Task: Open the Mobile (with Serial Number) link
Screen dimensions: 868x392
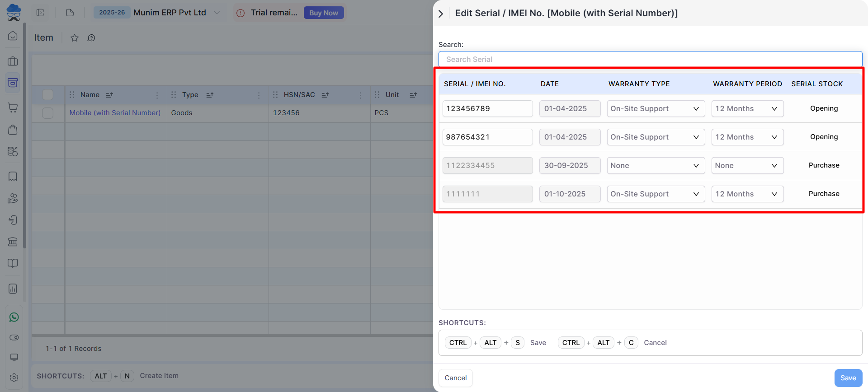Action: click(115, 113)
